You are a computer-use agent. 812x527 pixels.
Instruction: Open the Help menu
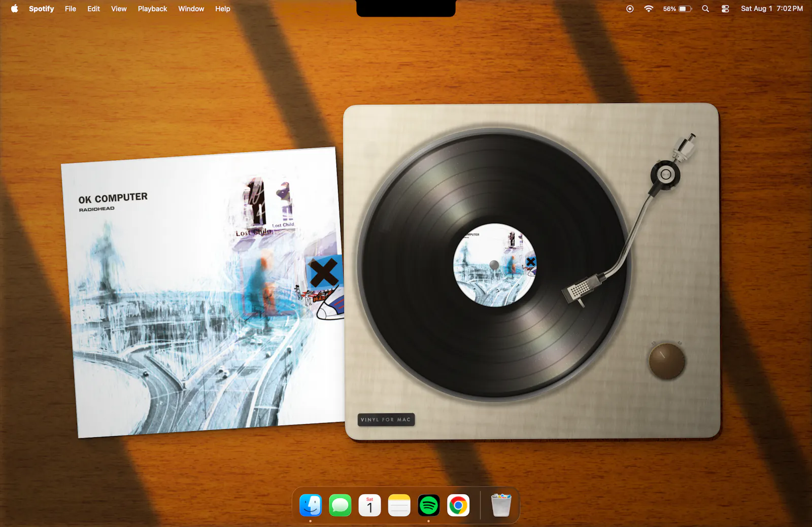tap(222, 9)
